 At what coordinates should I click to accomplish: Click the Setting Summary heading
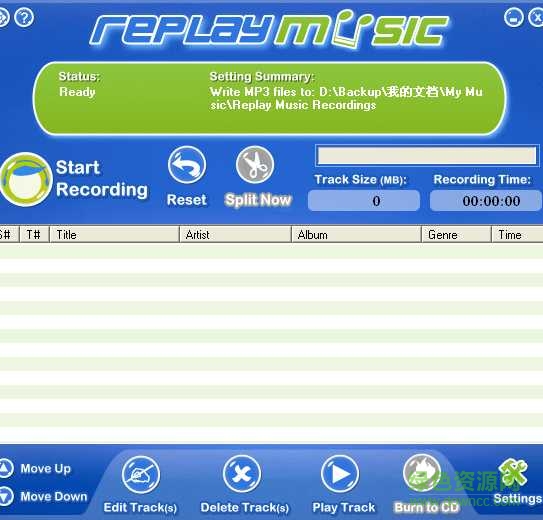(x=262, y=76)
